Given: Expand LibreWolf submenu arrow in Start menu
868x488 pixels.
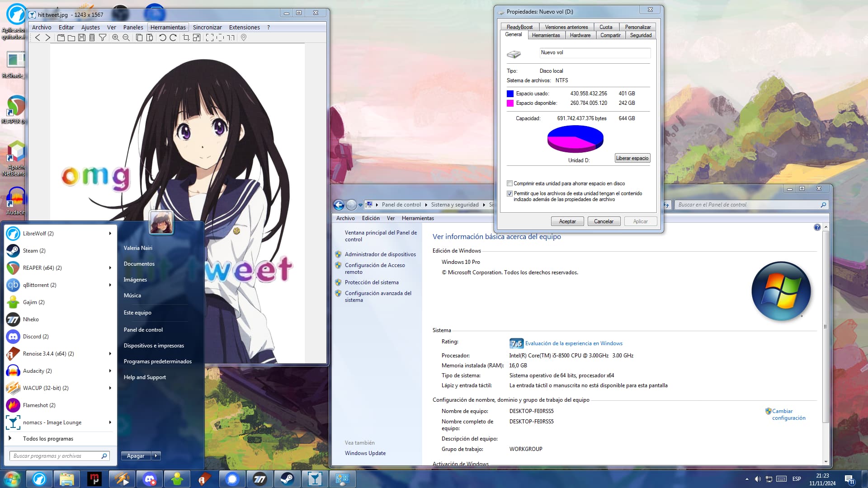Looking at the screenshot, I should 110,234.
